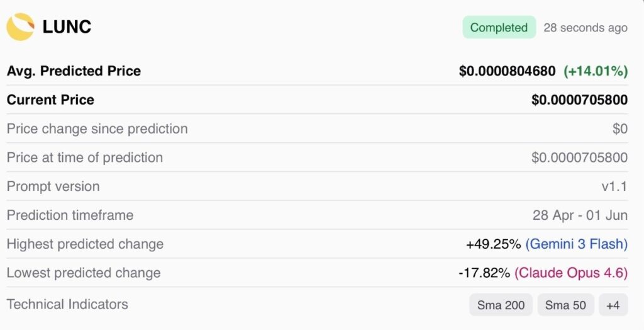This screenshot has height=330, width=644.
Task: Click the average predicted price value $0.0000804680
Action: (x=507, y=71)
